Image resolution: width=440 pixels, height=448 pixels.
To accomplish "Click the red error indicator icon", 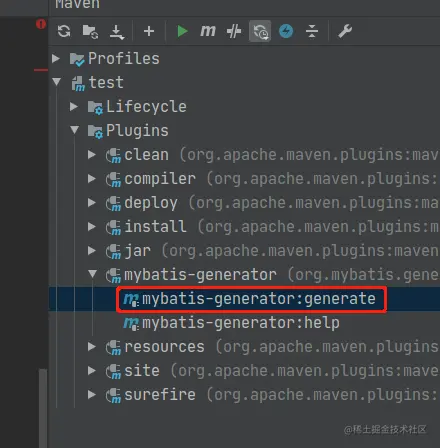I will pyautogui.click(x=41, y=24).
